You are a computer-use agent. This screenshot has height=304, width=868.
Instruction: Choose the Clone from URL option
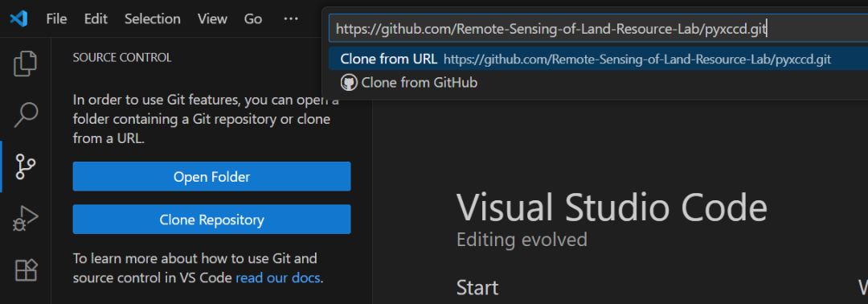(598, 59)
